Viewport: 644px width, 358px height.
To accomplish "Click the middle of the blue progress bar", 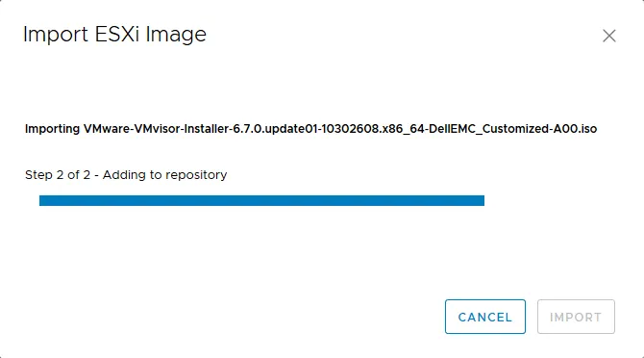I will pyautogui.click(x=261, y=200).
